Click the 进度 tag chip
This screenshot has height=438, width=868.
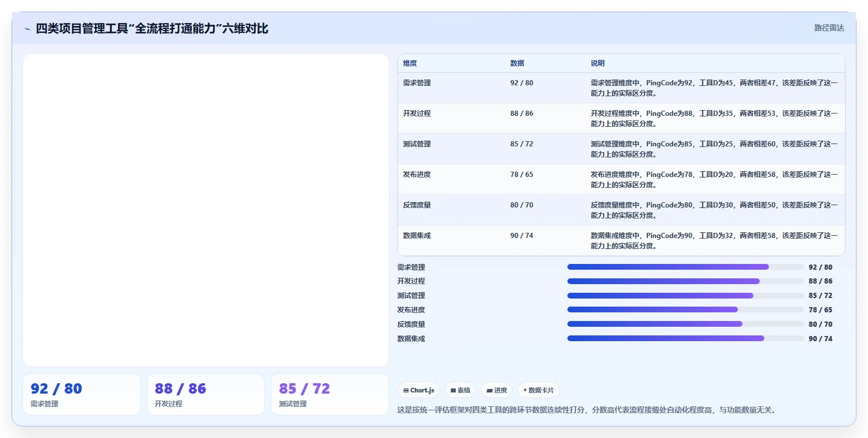pyautogui.click(x=496, y=390)
